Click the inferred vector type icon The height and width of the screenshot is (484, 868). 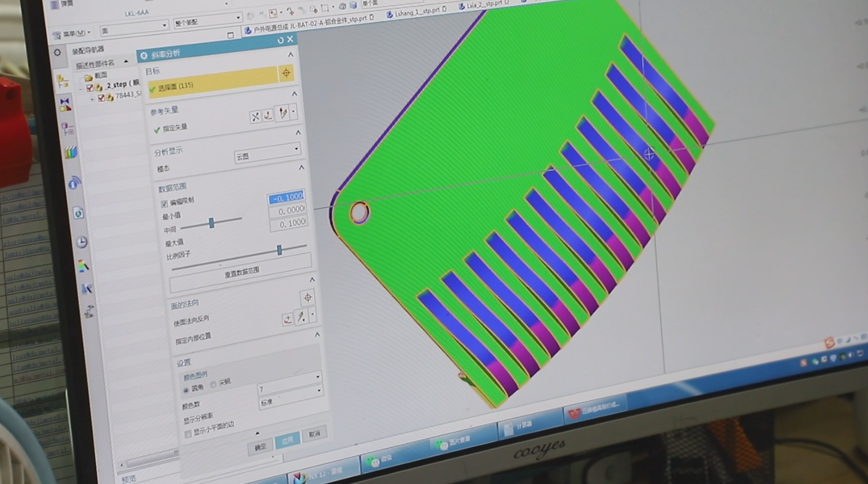click(x=282, y=113)
